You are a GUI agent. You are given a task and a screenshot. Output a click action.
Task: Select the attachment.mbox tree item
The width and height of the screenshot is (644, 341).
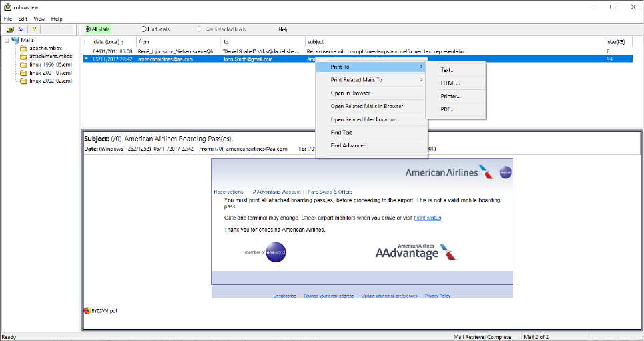[x=51, y=57]
